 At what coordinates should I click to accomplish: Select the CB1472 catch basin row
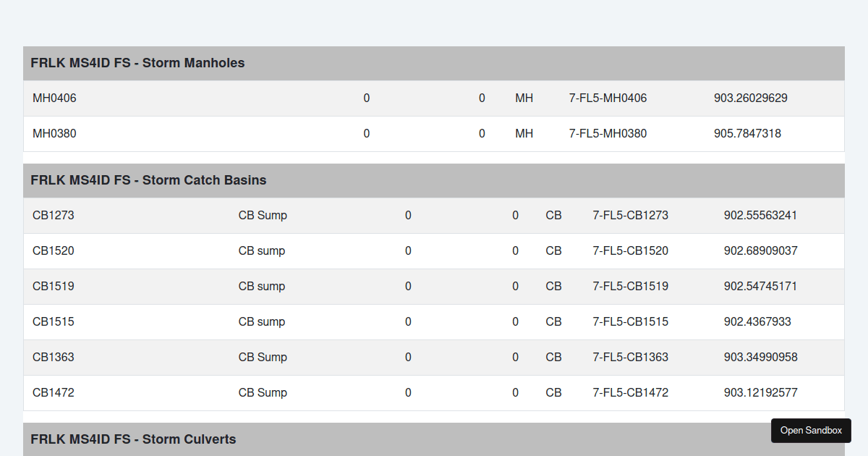(x=54, y=393)
